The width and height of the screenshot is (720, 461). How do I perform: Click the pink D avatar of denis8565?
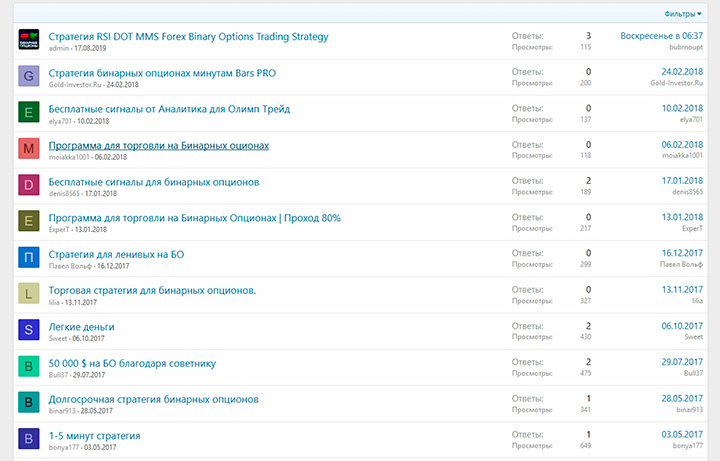(x=30, y=186)
